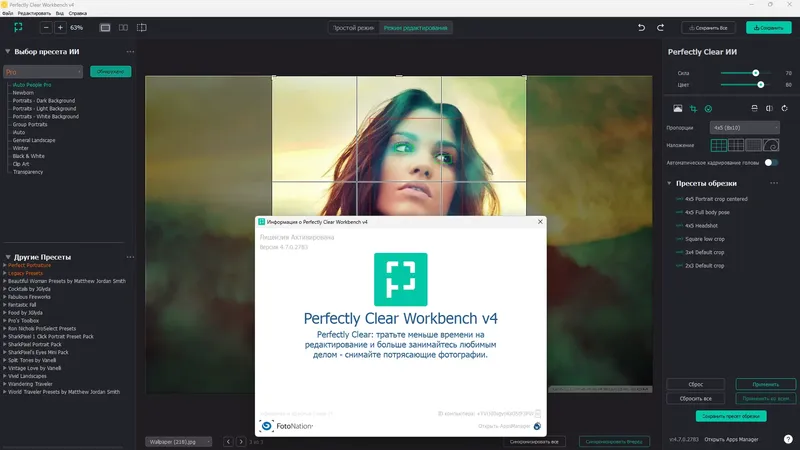Open AI preset panel options (three dots)

(130, 52)
